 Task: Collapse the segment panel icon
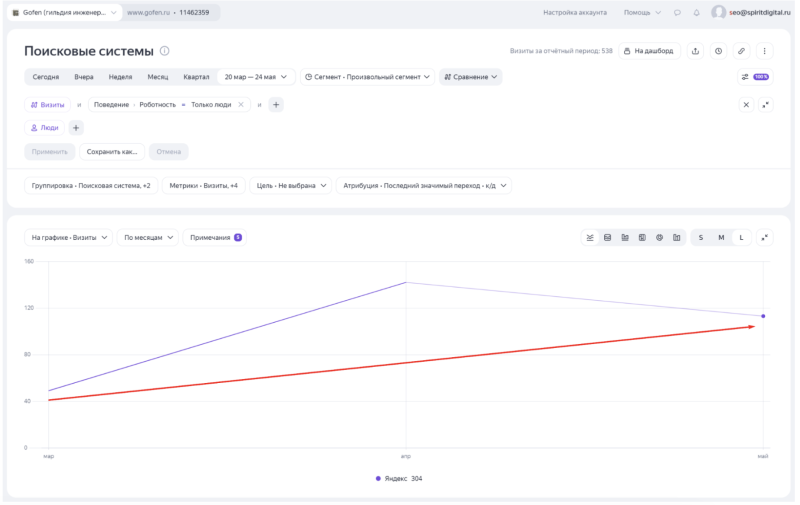point(765,105)
